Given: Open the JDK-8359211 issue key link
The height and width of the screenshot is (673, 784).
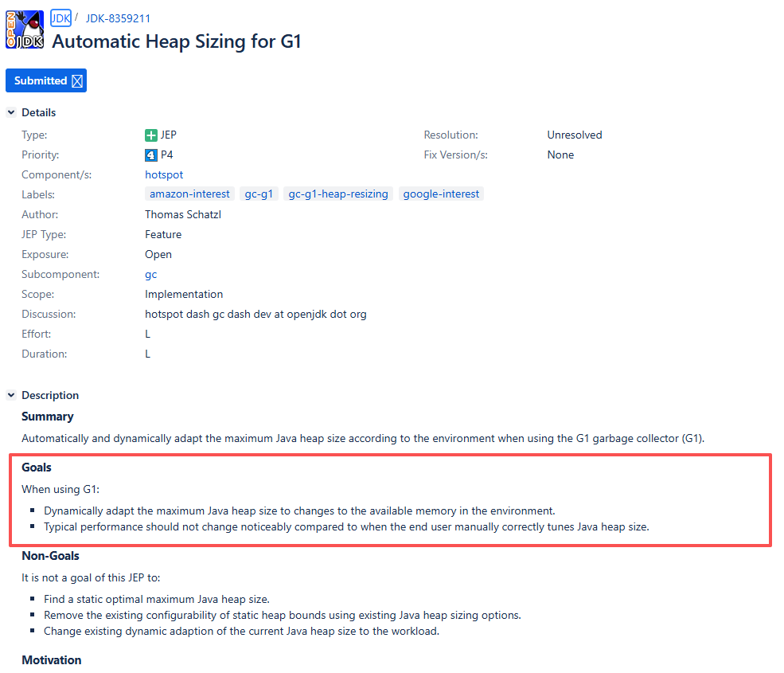Looking at the screenshot, I should [118, 18].
